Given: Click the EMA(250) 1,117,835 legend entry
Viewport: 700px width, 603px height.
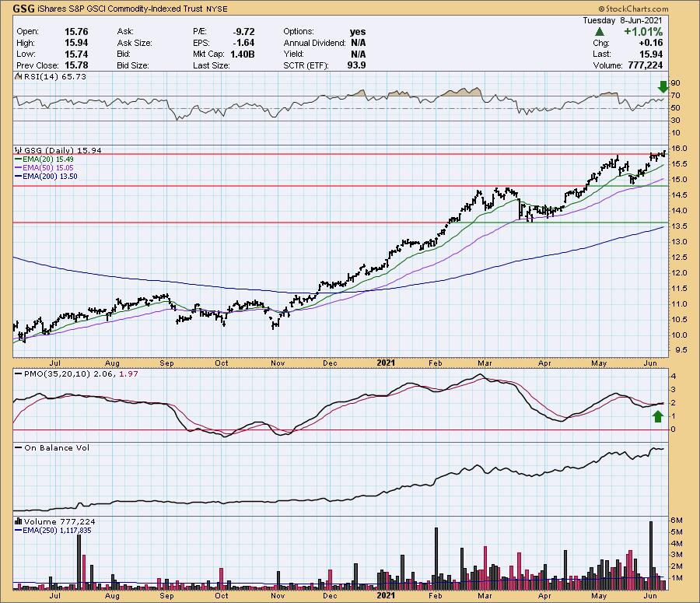Looking at the screenshot, I should point(57,530).
